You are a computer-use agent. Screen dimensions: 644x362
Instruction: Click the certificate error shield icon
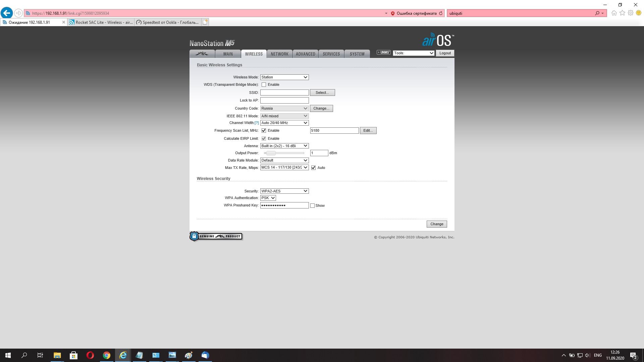click(393, 13)
